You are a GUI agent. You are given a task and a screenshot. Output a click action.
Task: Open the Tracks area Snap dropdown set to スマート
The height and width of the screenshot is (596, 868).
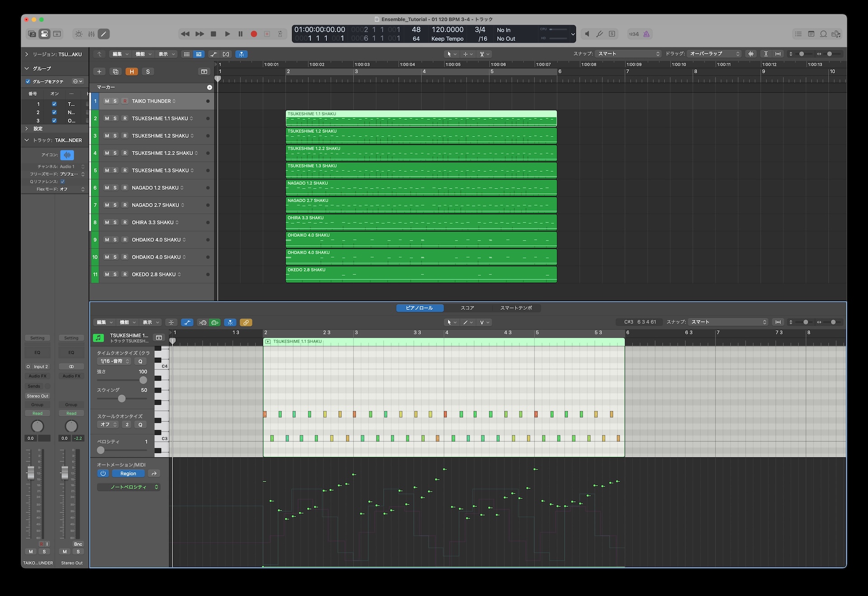pyautogui.click(x=628, y=54)
